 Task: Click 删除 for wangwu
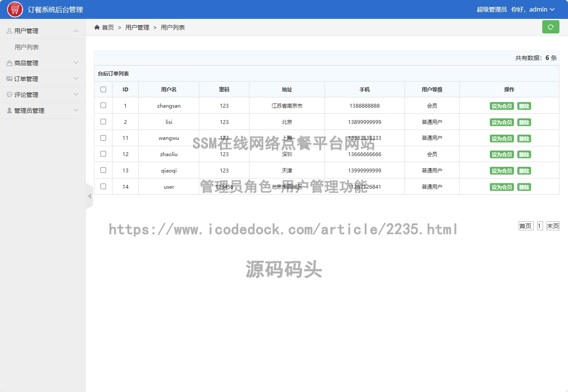click(x=524, y=139)
